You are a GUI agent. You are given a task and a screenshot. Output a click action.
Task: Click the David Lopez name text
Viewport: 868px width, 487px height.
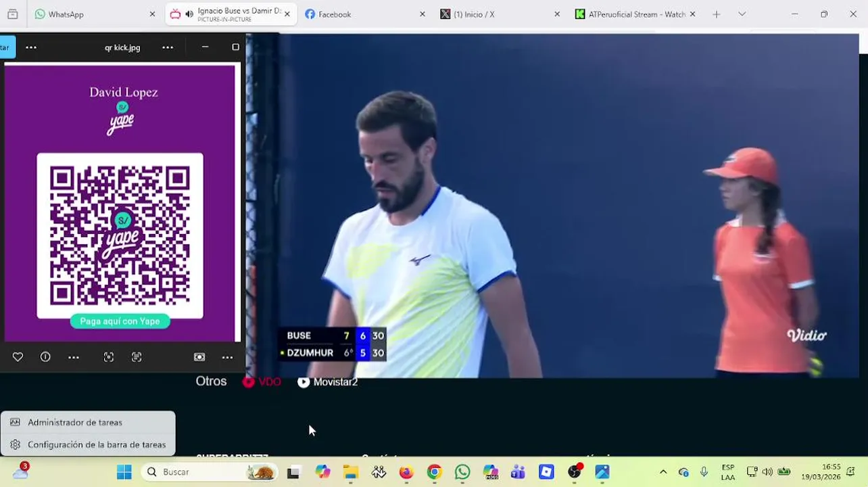(124, 92)
